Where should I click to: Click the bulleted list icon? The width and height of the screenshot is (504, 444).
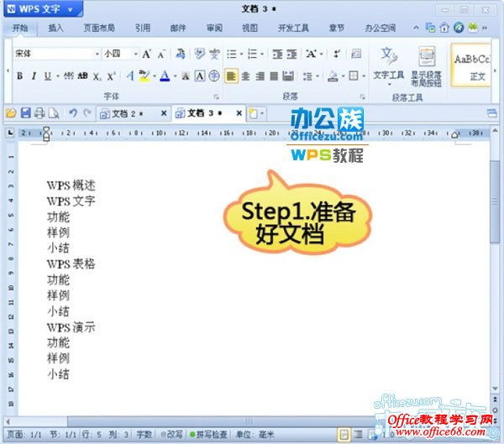[x=232, y=54]
